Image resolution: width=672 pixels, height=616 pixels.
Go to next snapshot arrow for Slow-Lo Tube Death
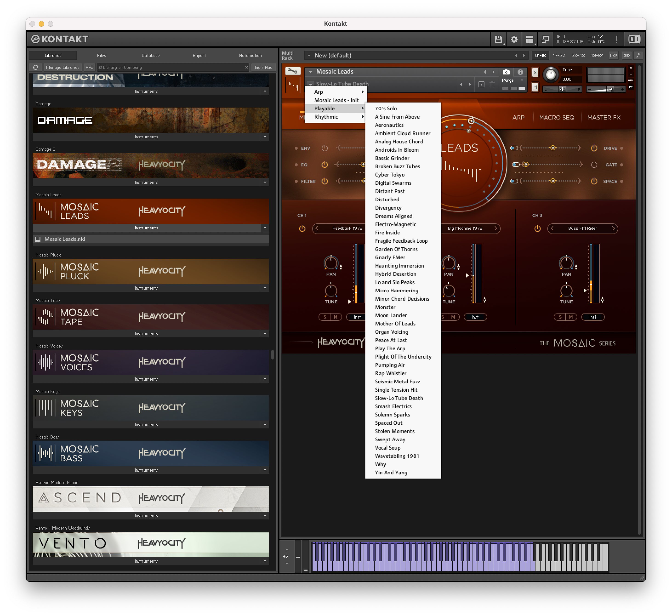(470, 84)
